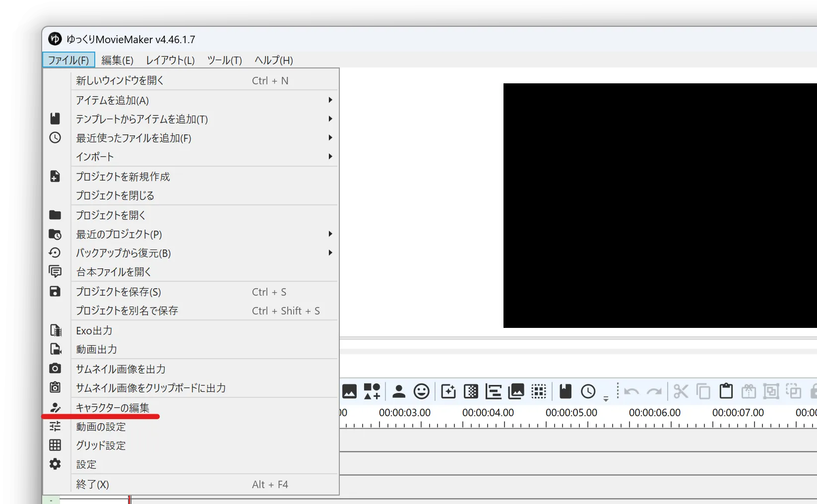The height and width of the screenshot is (504, 817).
Task: Click the image item icon in timeline toolbar
Action: (349, 391)
